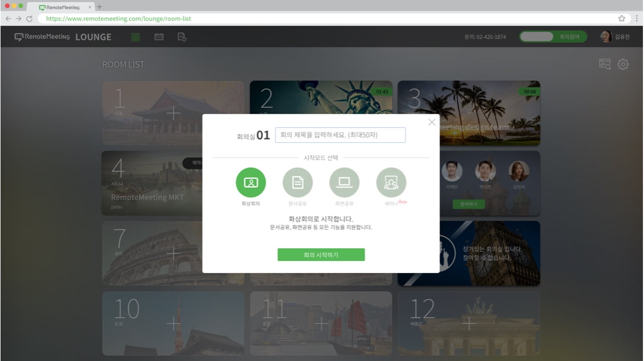Click the 회의참여 join button
The image size is (644, 361).
(570, 37)
